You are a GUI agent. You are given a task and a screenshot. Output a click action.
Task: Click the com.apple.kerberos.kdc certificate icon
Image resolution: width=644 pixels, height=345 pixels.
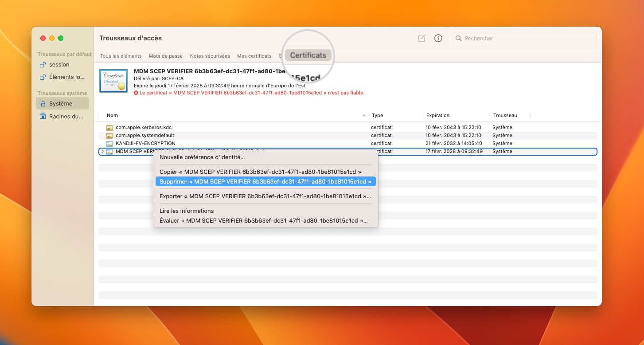[109, 128]
